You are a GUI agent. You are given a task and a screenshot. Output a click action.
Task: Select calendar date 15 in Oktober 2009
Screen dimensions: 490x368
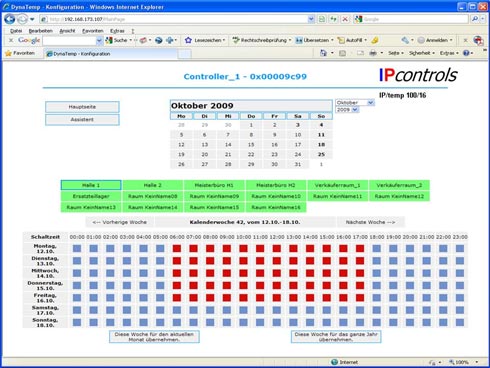pos(251,145)
